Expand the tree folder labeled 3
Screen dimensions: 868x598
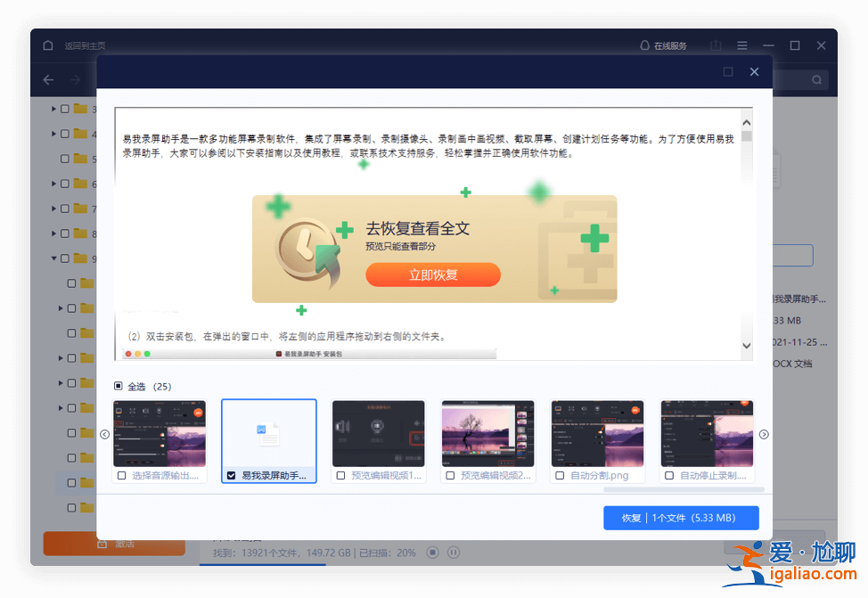pyautogui.click(x=53, y=108)
